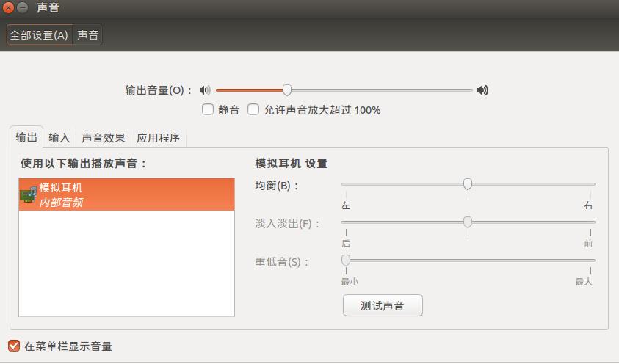The width and height of the screenshot is (619, 364).
Task: Click the sound card icon for 模拟耳机
Action: click(x=29, y=194)
